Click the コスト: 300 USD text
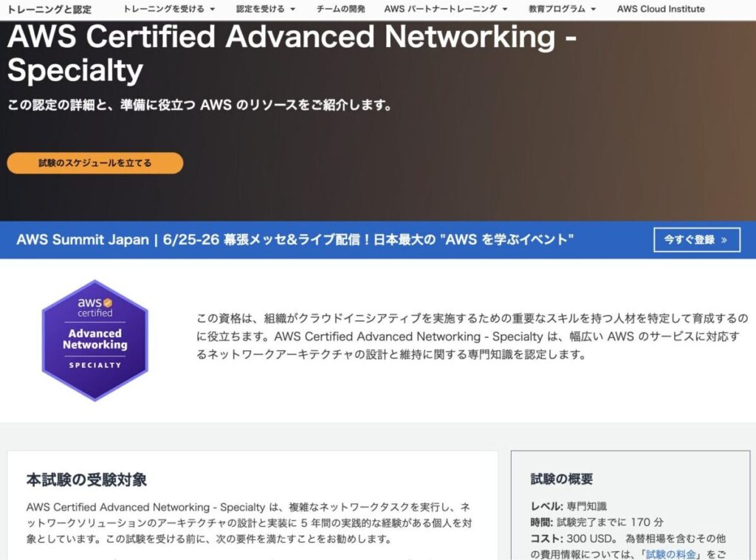The width and height of the screenshot is (756, 560). (x=572, y=539)
